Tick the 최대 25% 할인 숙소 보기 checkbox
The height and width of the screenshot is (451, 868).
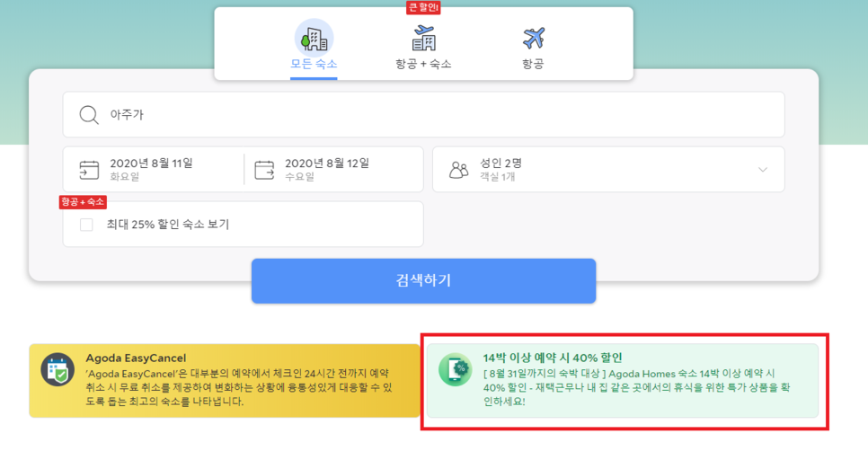click(x=86, y=225)
